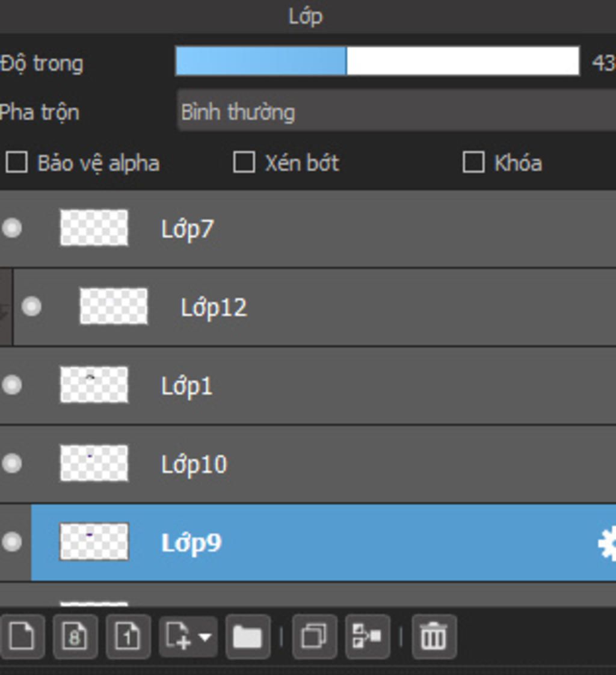Open the add-layer options dropdown arrow
The width and height of the screenshot is (616, 675).
pos(205,636)
